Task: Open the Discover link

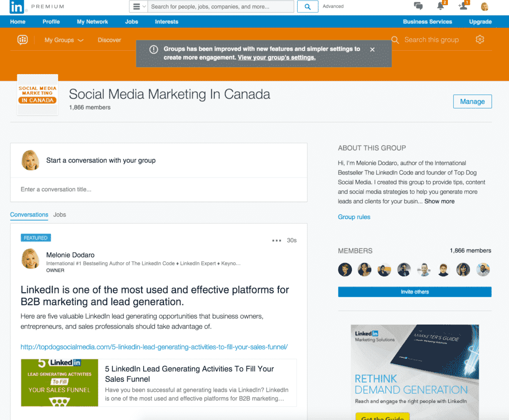Action: (109, 40)
